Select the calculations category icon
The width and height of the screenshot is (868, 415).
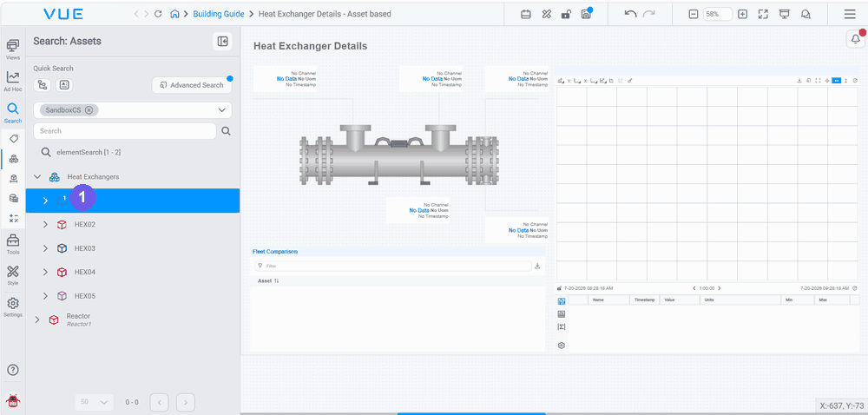click(14, 218)
